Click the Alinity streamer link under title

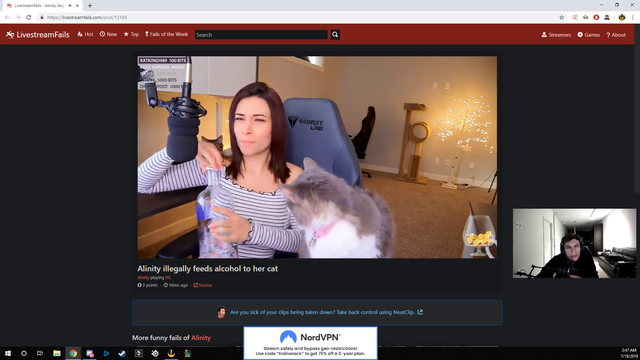143,278
